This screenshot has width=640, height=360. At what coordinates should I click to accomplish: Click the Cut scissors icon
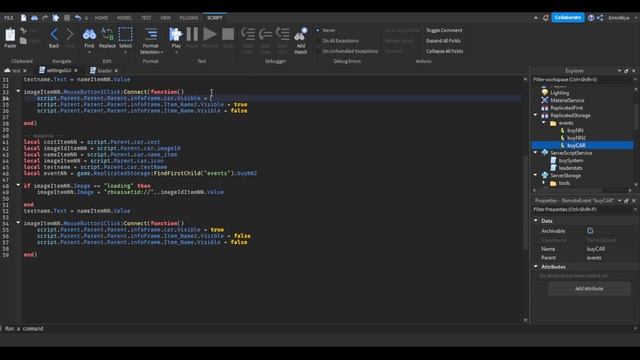click(24, 31)
